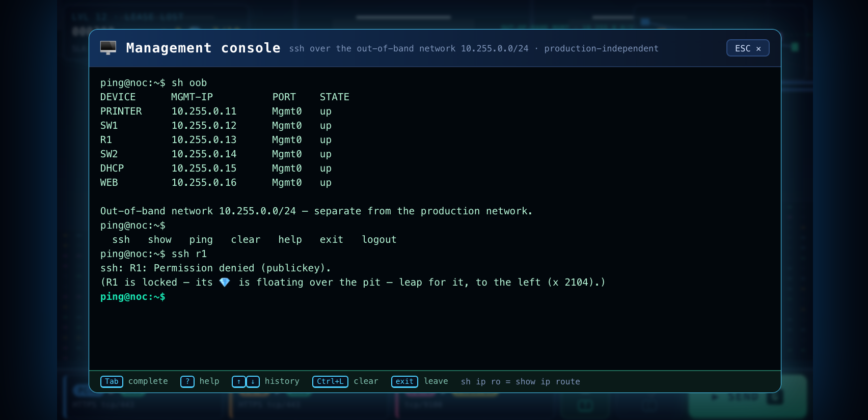Select help in the command suggestion list
868x420 pixels.
coord(290,239)
